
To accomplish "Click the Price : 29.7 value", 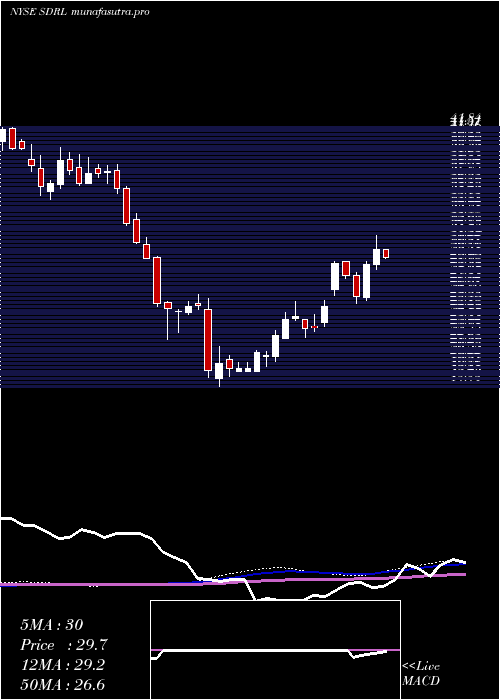I will [x=63, y=645].
